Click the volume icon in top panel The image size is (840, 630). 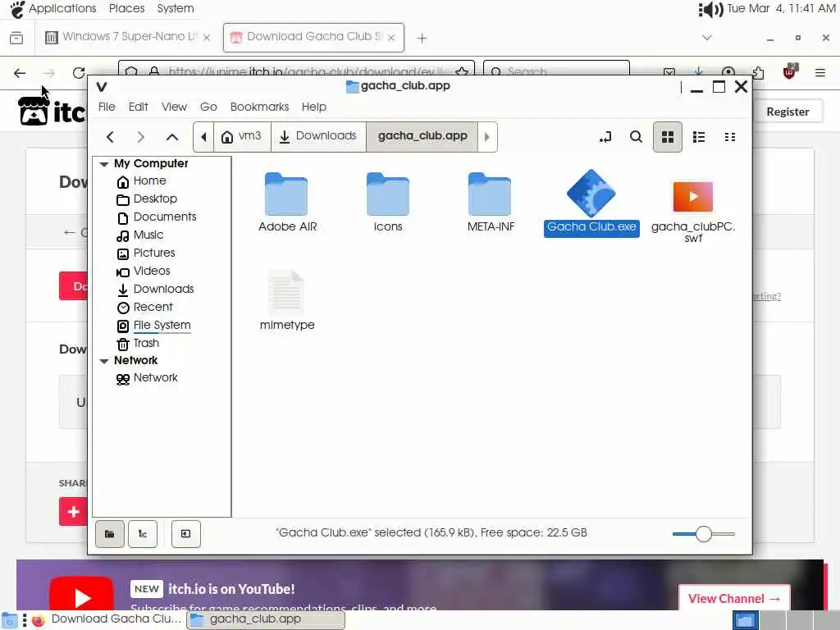coord(710,9)
